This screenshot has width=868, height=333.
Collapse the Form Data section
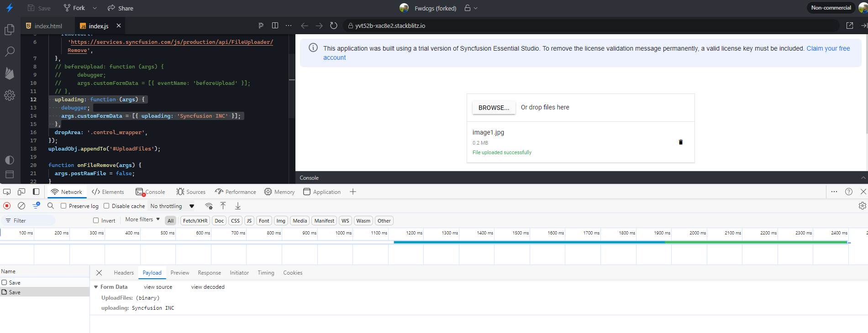tap(96, 287)
